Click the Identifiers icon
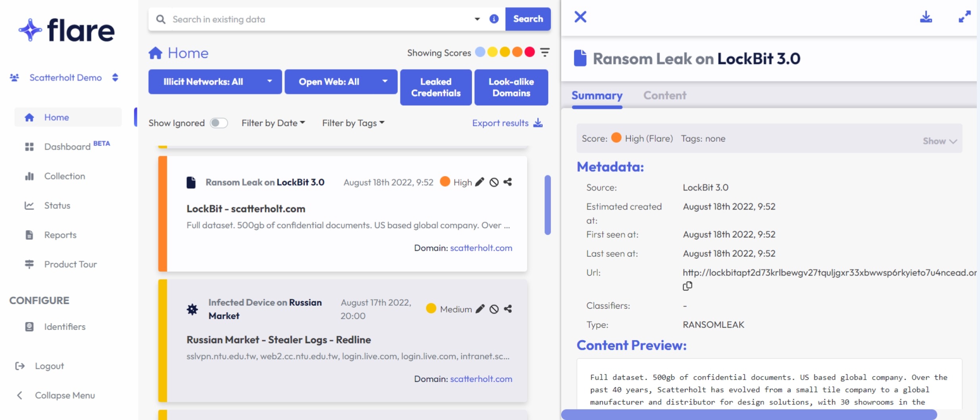 29,327
